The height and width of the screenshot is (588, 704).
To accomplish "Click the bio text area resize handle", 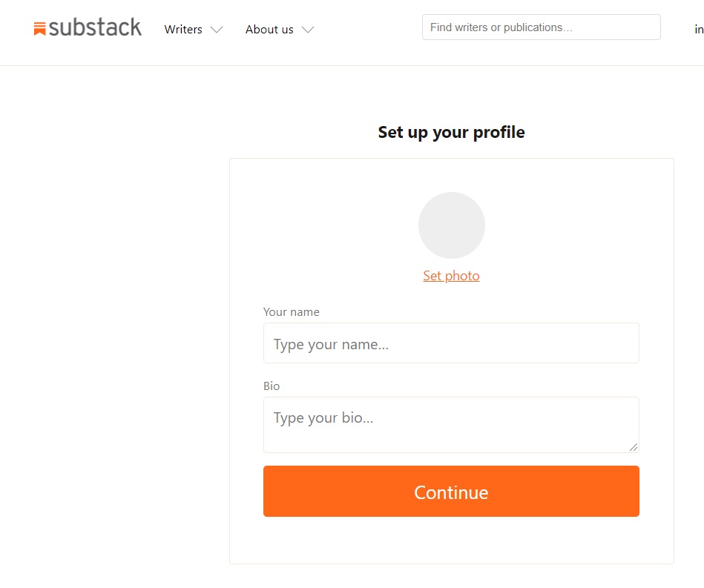I will tap(634, 447).
